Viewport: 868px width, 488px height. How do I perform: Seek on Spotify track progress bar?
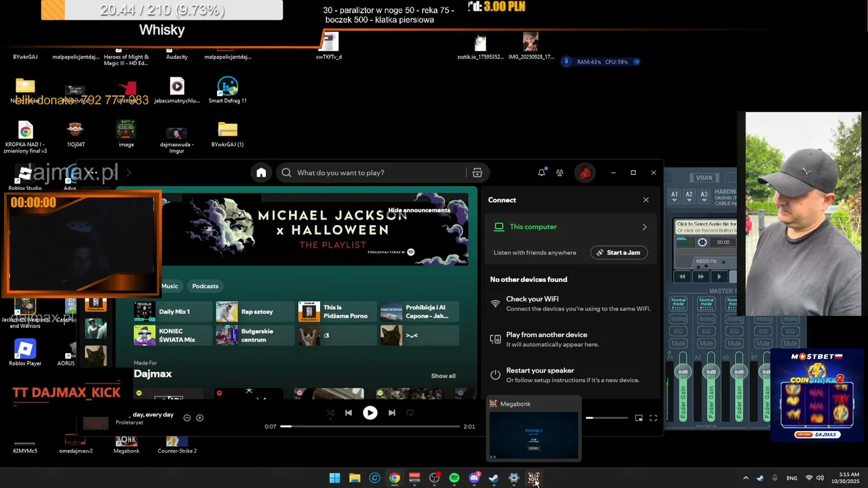click(x=370, y=426)
